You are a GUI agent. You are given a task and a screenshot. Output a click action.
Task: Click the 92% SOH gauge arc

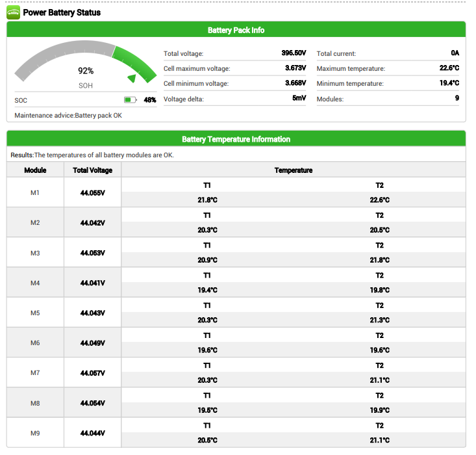(85, 61)
